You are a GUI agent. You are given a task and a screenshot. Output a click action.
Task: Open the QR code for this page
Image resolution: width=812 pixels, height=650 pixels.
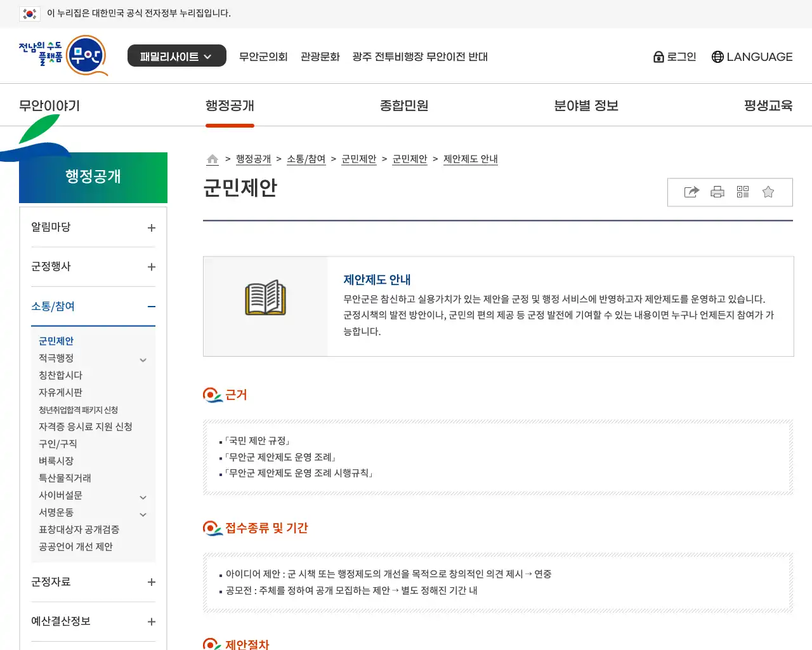coord(742,192)
